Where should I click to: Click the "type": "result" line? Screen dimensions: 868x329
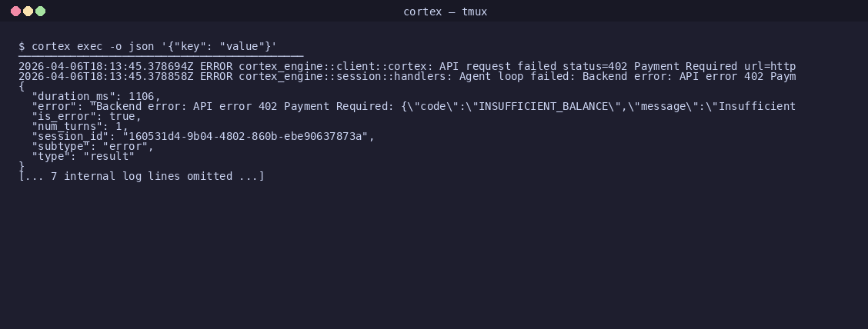click(83, 156)
